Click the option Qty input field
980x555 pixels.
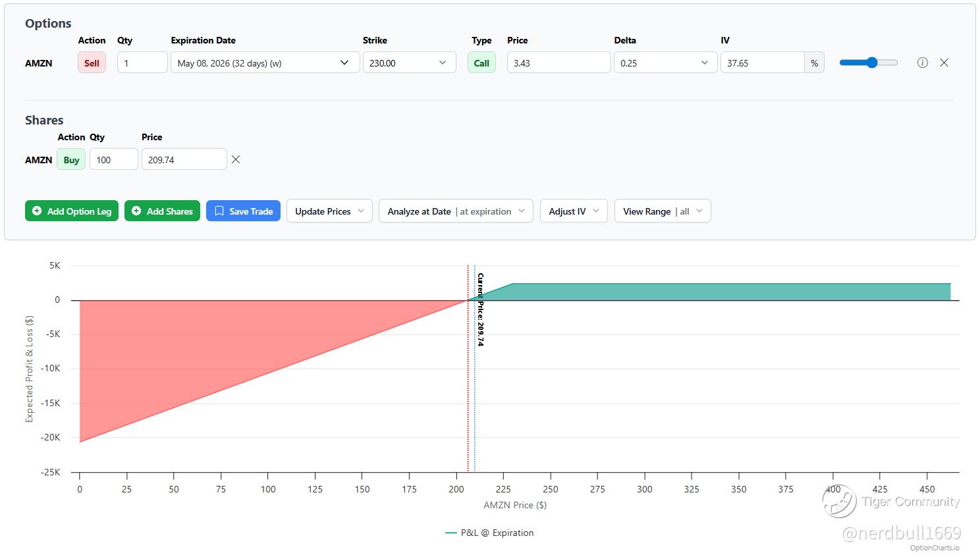pos(142,63)
